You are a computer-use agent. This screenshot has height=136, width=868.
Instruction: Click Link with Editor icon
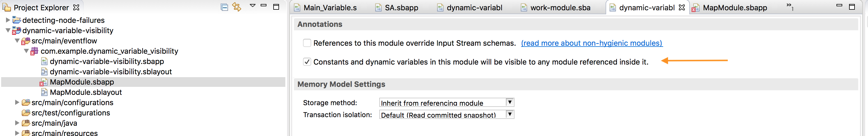pos(237,7)
